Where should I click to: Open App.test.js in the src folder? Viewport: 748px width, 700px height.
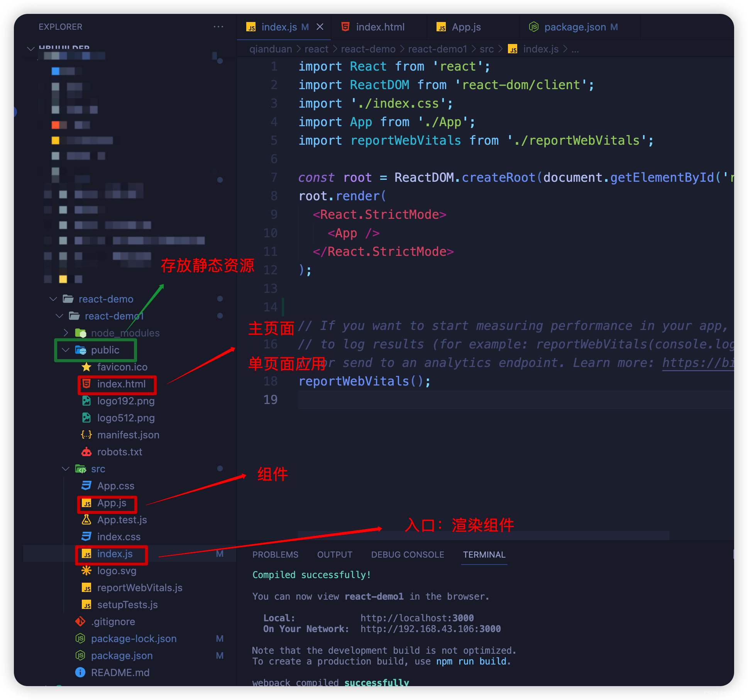click(x=122, y=520)
